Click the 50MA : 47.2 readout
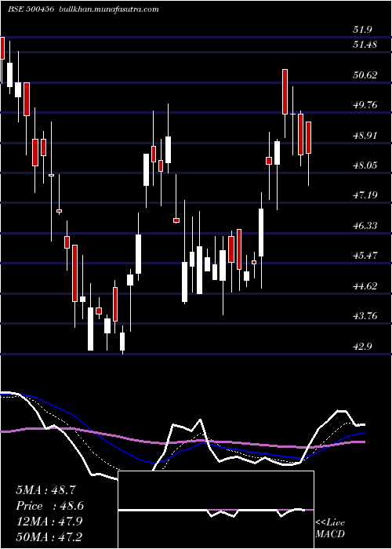The image size is (392, 549). click(x=49, y=536)
